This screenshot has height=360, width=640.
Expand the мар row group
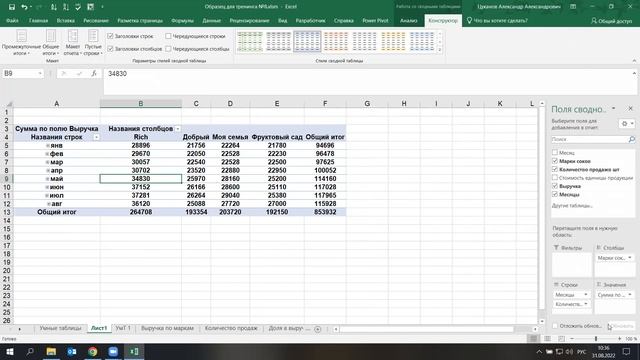[x=48, y=162]
